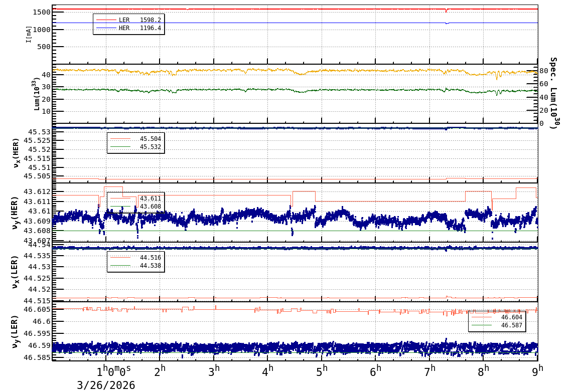Select the νx(LER) axis label
Viewport: 579px width, 392px height.
pos(15,272)
